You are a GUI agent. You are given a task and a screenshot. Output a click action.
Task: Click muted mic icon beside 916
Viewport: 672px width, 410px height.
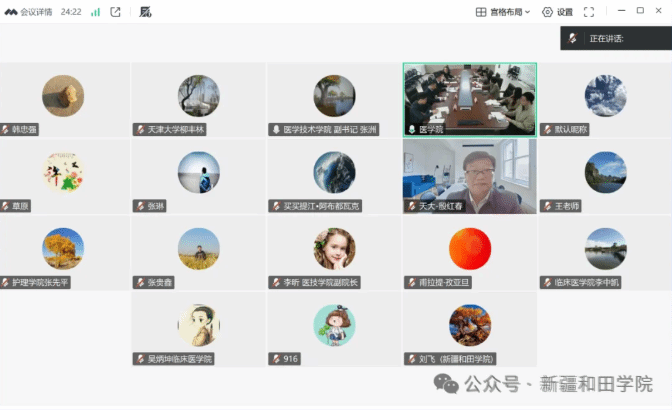click(x=275, y=358)
